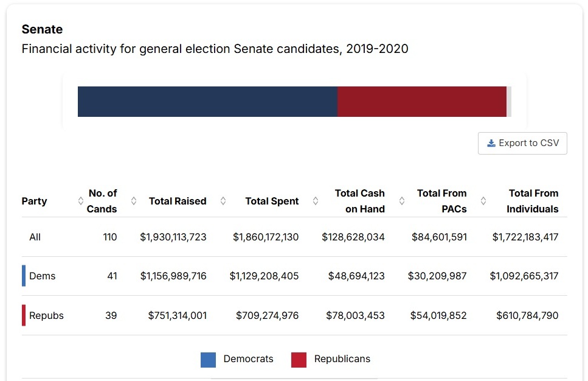Click the red Republicans bar segment

click(422, 102)
